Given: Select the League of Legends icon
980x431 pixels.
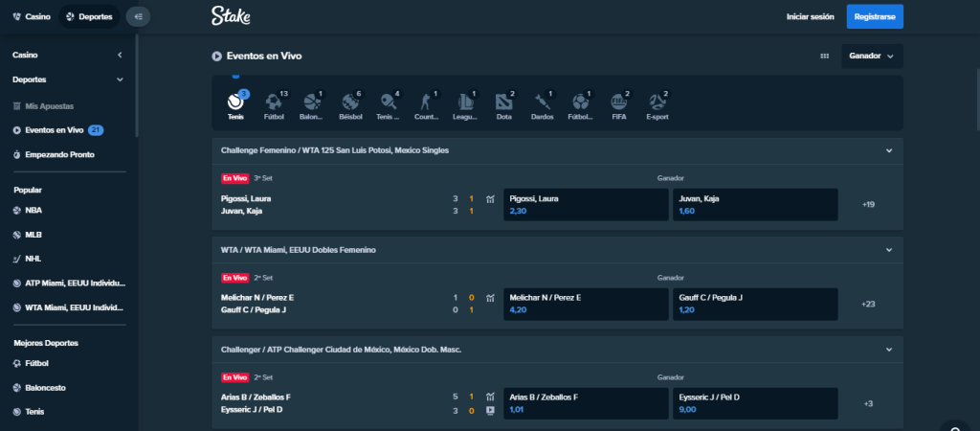Looking at the screenshot, I should 465,105.
